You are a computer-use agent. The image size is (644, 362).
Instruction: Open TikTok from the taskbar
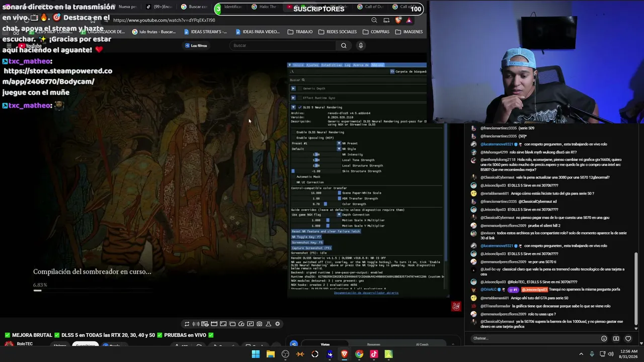click(x=374, y=354)
